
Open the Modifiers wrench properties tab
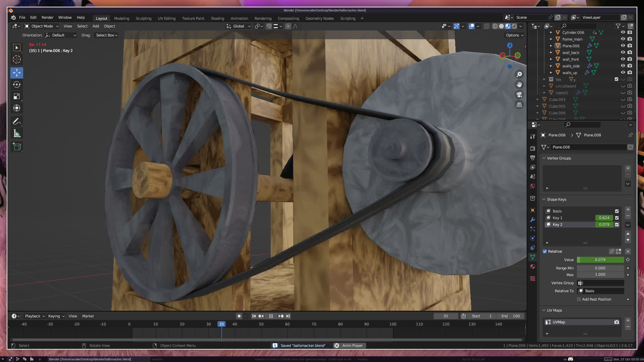pos(533,220)
